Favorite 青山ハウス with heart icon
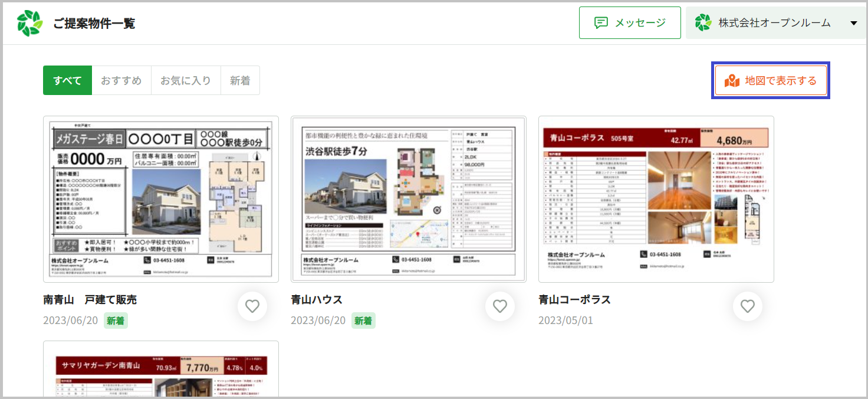 point(500,306)
